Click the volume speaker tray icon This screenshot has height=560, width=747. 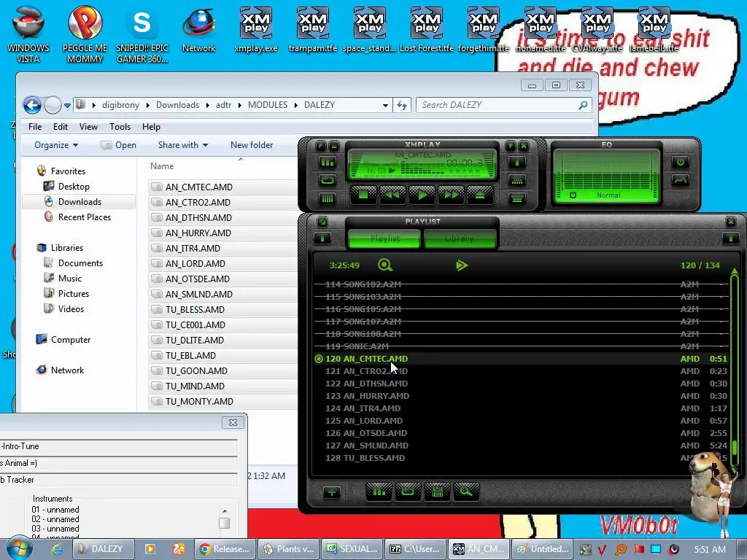[x=673, y=550]
